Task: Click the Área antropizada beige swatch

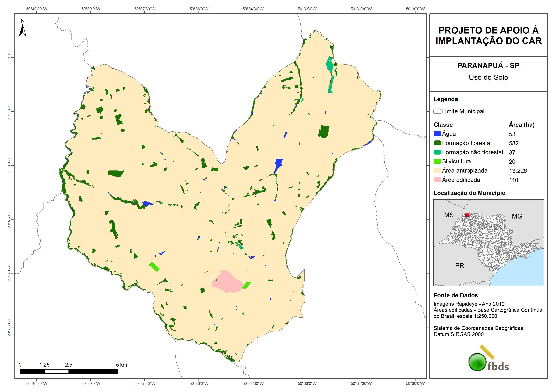Action: (x=437, y=170)
